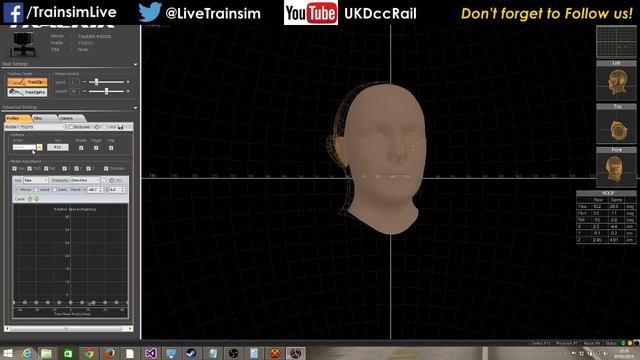Click the save profile disk icon
640x360 pixels.
tap(120, 127)
